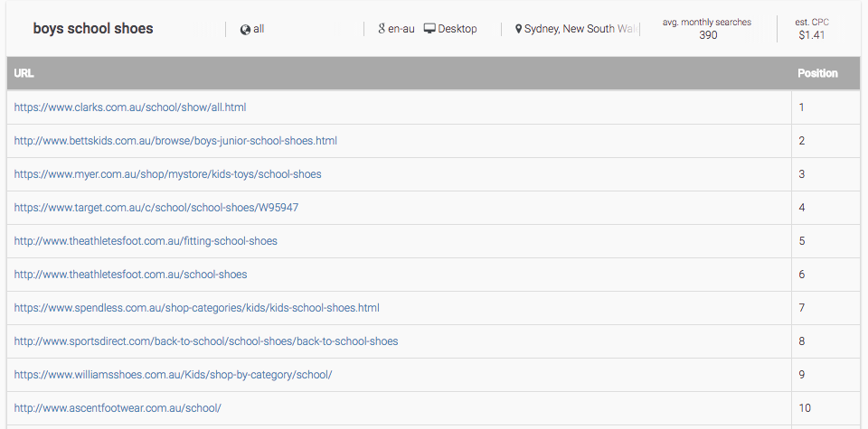Click the location pin icon before Sydney
This screenshot has width=868, height=429.
(518, 29)
